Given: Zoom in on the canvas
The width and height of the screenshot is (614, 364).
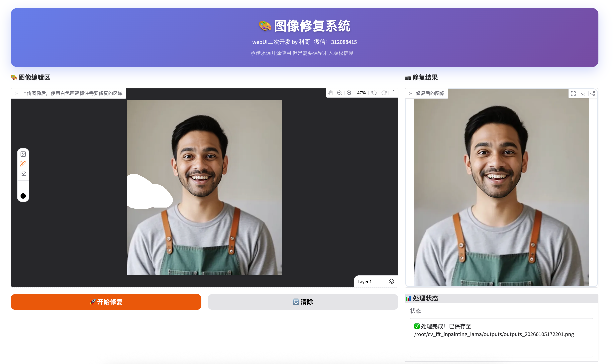Looking at the screenshot, I should click(349, 93).
